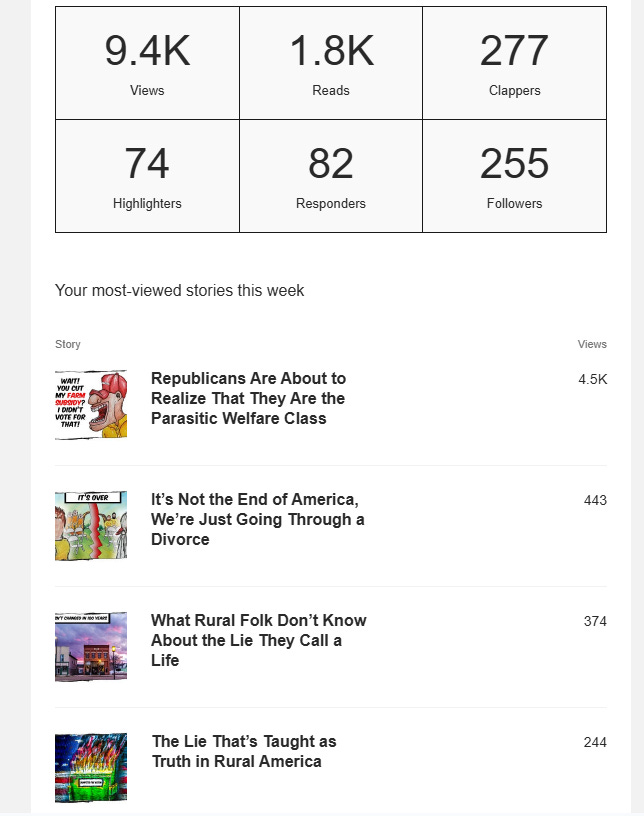Select the 74 Highlighters stat cell
This screenshot has height=816, width=644.
coord(147,176)
